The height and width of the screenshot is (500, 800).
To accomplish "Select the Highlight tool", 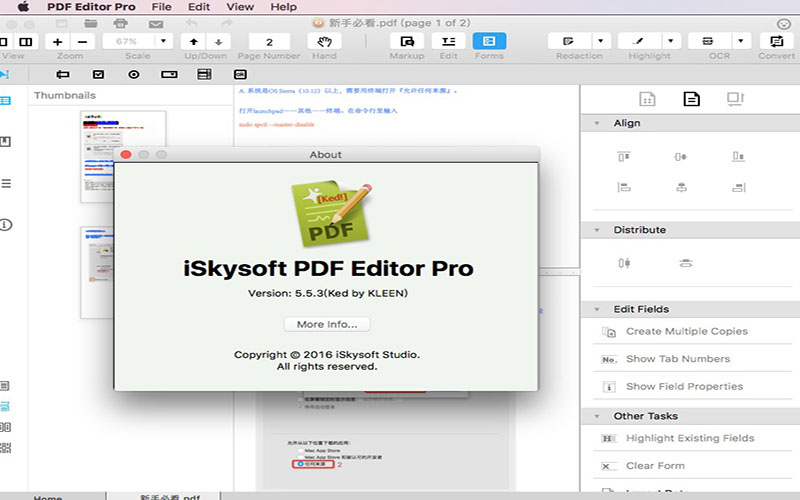I will (639, 41).
